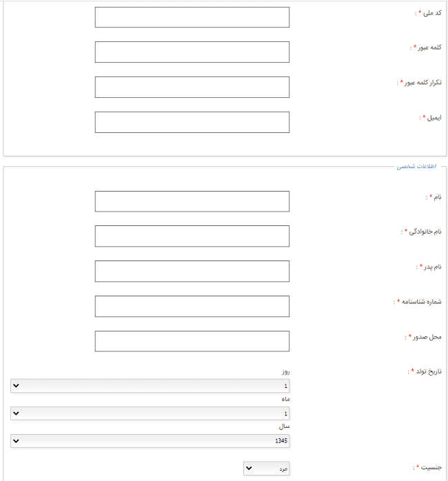This screenshot has height=481, width=448.
Task: Click the chevron arrow of the year dropdown
Action: click(17, 441)
